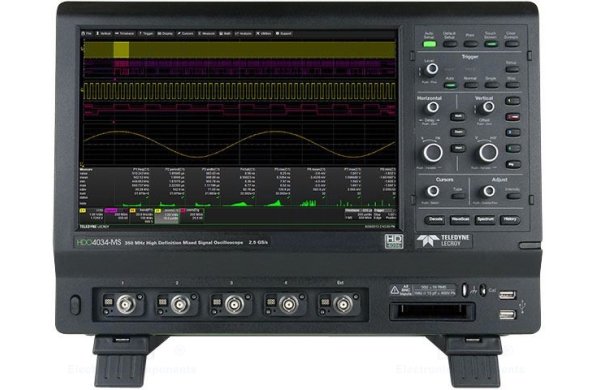Open the Utilities menu
The height and width of the screenshot is (390, 600).
264,34
